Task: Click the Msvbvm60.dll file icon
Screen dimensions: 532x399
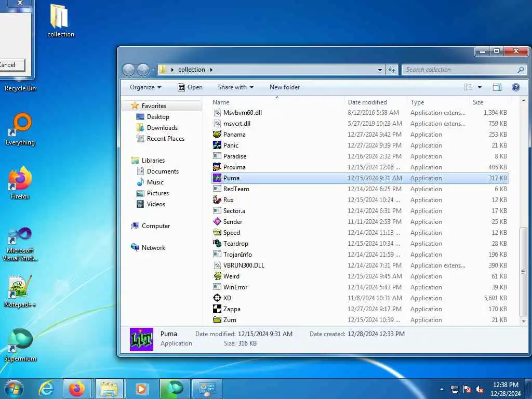Action: click(217, 113)
